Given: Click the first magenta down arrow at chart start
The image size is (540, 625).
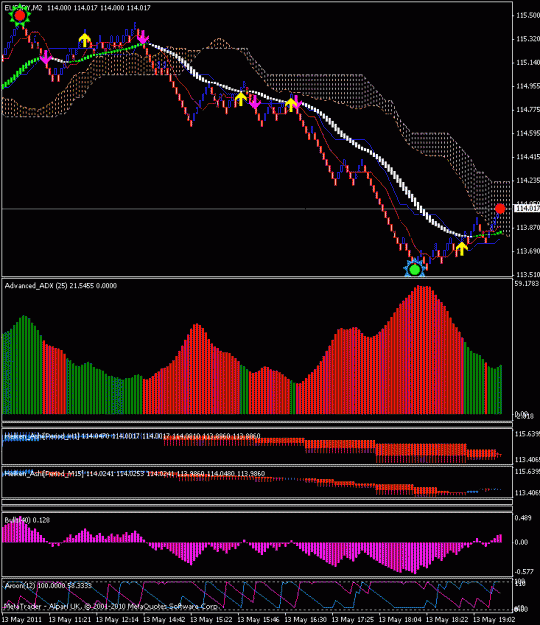Looking at the screenshot, I should (46, 59).
